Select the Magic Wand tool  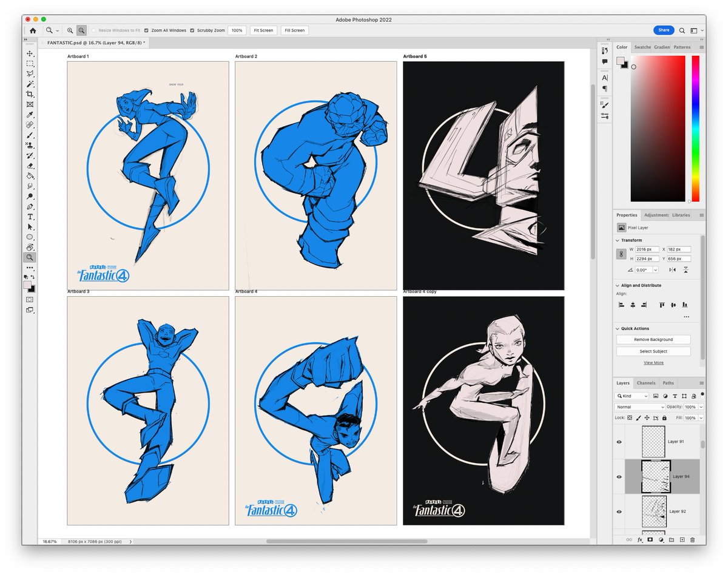click(30, 84)
